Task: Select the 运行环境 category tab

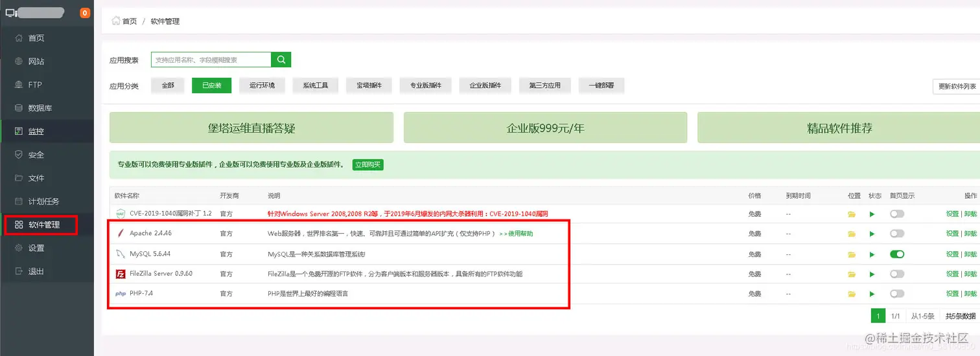Action: click(x=262, y=85)
